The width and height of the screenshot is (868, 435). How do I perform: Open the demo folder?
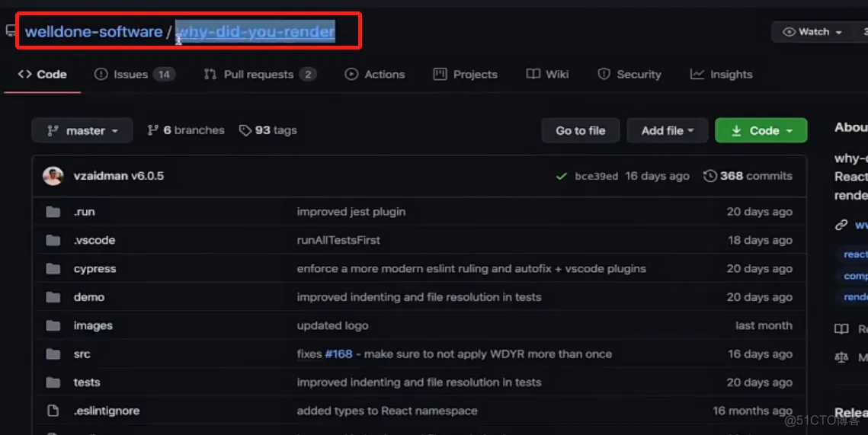89,297
